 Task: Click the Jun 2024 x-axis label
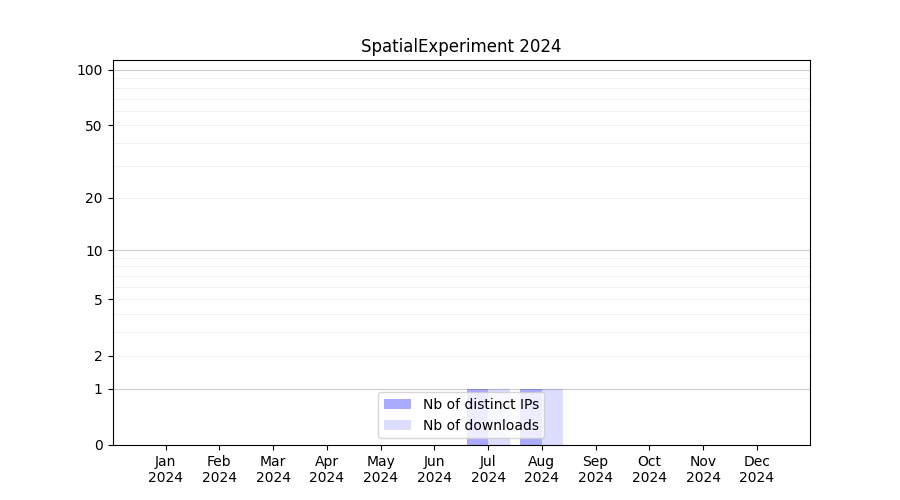coord(434,469)
